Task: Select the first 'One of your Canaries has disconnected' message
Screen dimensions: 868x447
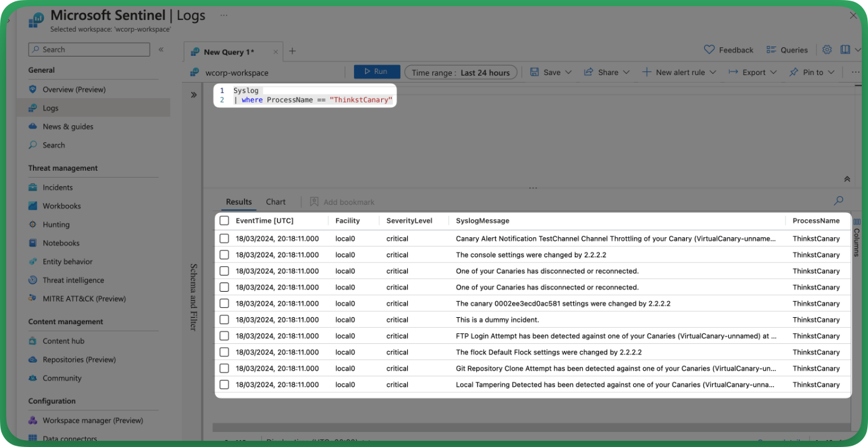Action: click(x=547, y=271)
